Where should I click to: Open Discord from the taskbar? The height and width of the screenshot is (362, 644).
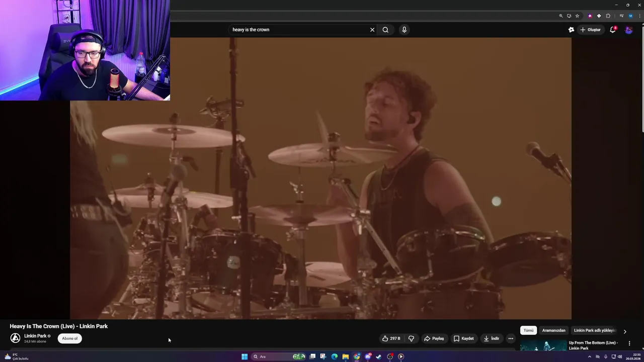coord(368,356)
